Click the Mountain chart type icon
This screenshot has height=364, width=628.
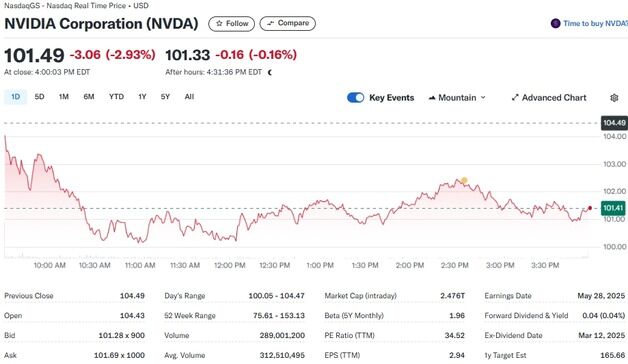(x=432, y=98)
